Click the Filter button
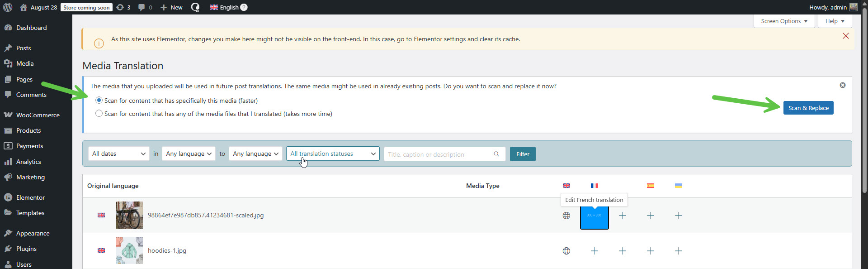868x269 pixels. tap(522, 154)
